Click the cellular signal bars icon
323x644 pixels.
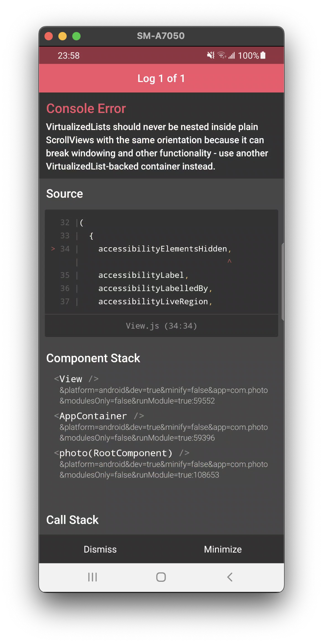pos(232,55)
